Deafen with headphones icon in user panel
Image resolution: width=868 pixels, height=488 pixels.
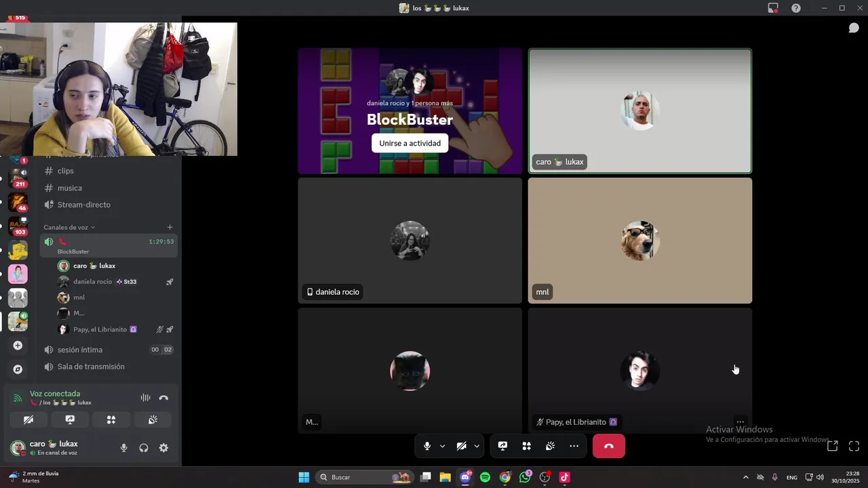tap(144, 447)
